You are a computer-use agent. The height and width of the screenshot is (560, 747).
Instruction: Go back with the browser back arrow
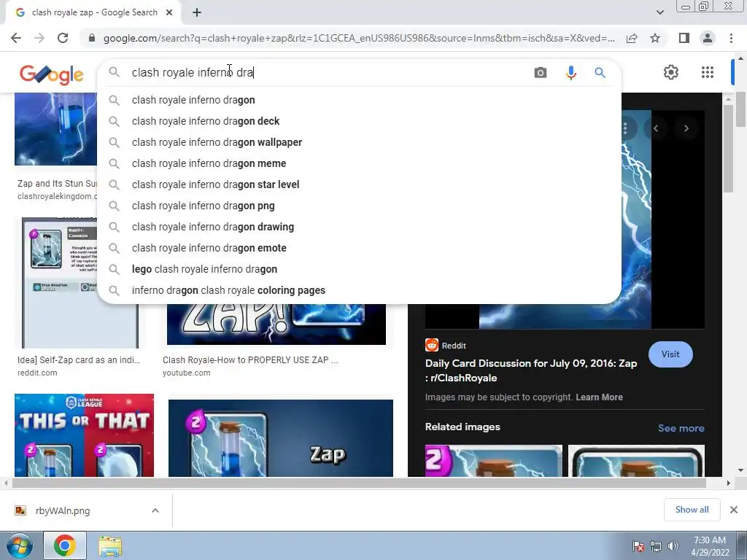(16, 38)
